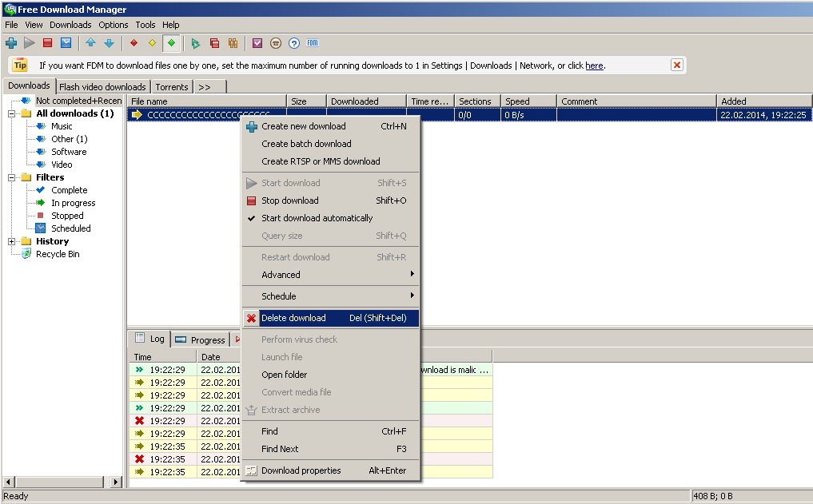Move download up with blue up arrow

click(x=91, y=43)
